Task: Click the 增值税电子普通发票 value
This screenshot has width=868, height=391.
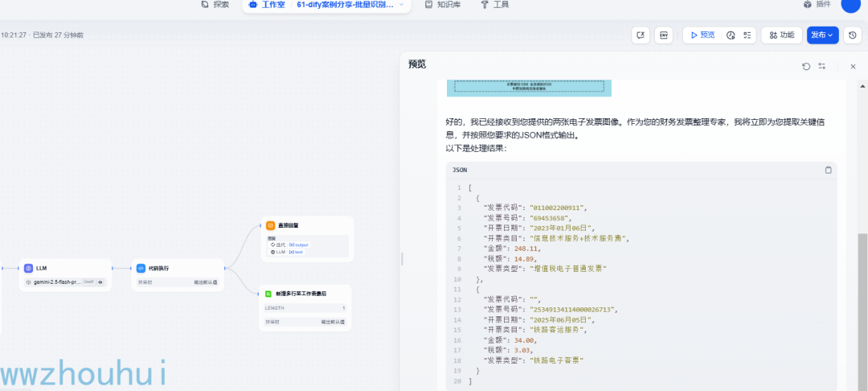Action: [568, 269]
